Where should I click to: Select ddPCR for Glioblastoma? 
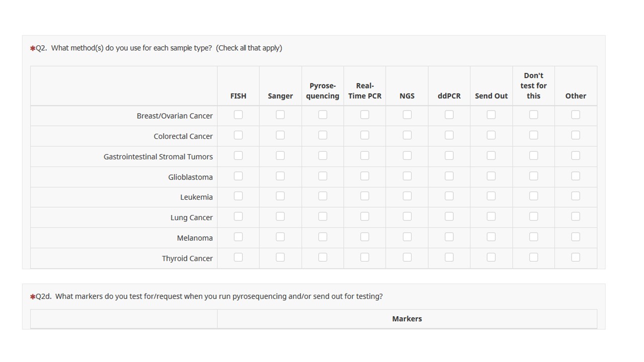pos(449,176)
